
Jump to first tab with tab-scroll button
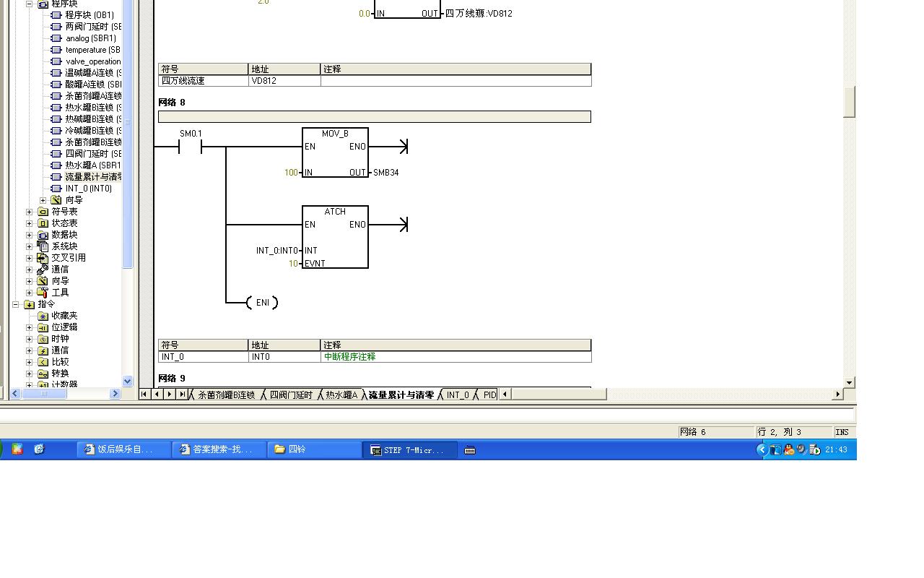(144, 394)
